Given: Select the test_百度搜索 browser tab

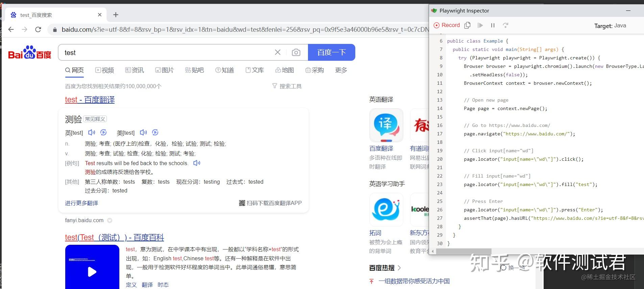Looking at the screenshot, I should [55, 15].
